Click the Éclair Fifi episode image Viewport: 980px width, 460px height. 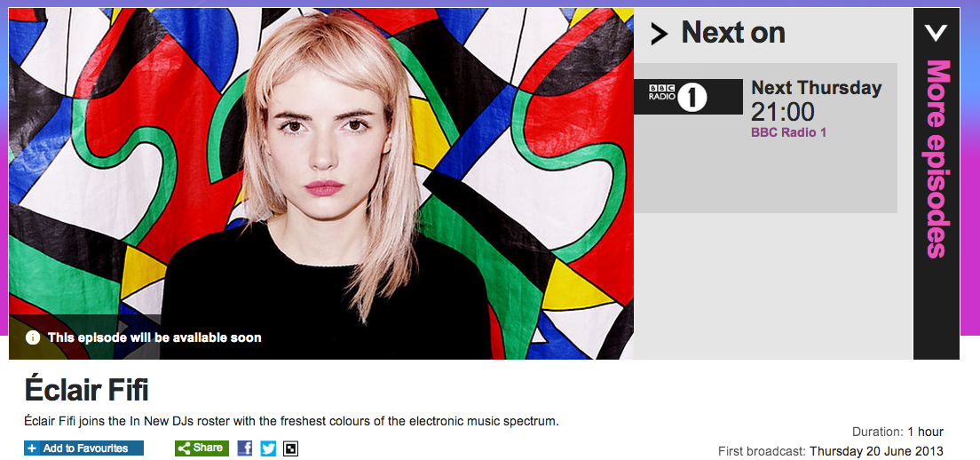[x=321, y=184]
